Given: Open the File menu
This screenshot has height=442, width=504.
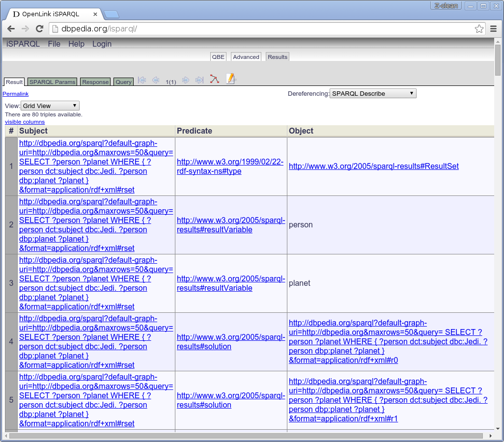Looking at the screenshot, I should click(54, 44).
